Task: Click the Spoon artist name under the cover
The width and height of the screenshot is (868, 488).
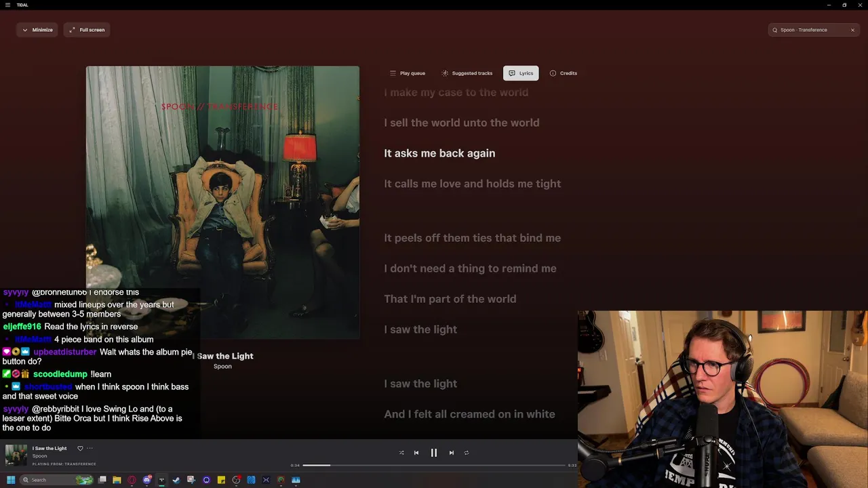Action: coord(222,367)
